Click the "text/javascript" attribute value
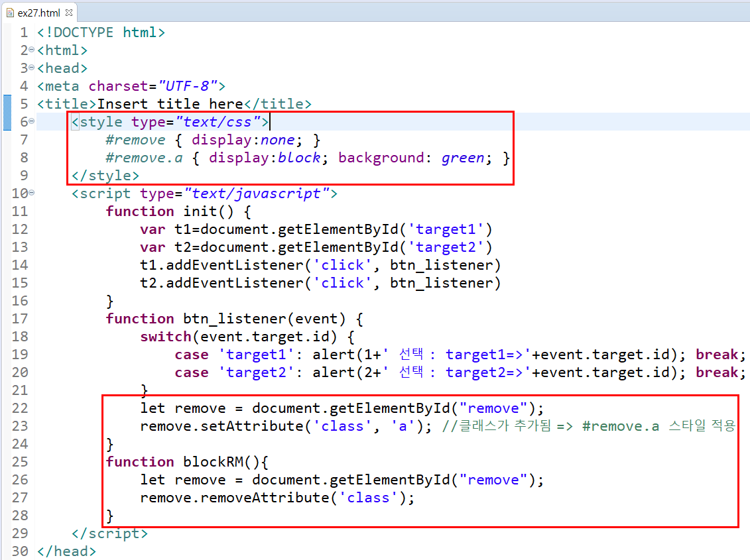Screen dimensions: 750x560 tap(257, 194)
